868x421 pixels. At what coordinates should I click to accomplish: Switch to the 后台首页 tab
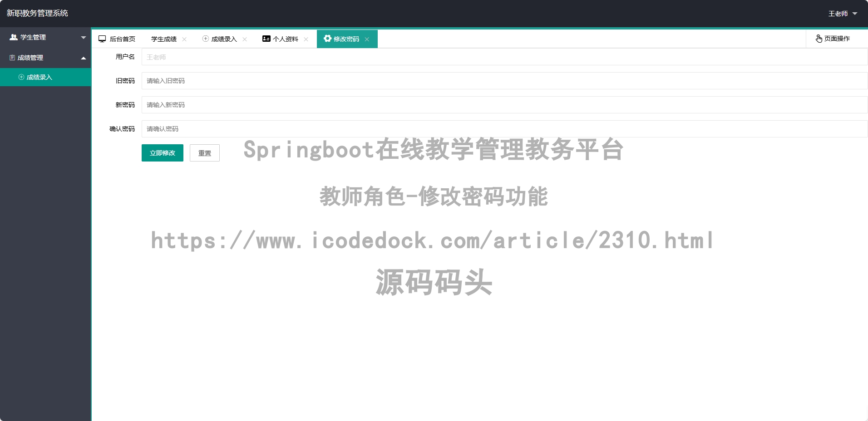pos(117,39)
